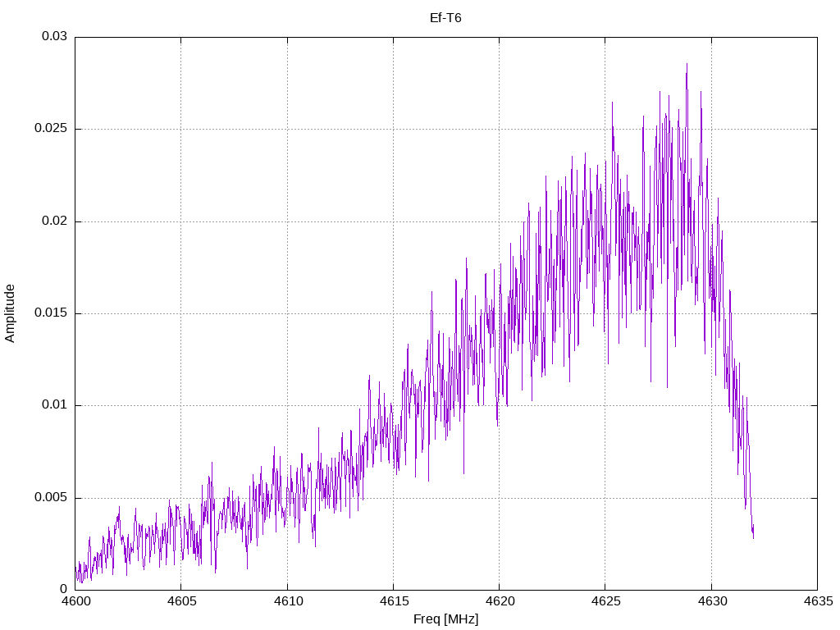This screenshot has width=840, height=630.
Task: Click the 0.02 y-axis tick value
Action: (x=55, y=221)
